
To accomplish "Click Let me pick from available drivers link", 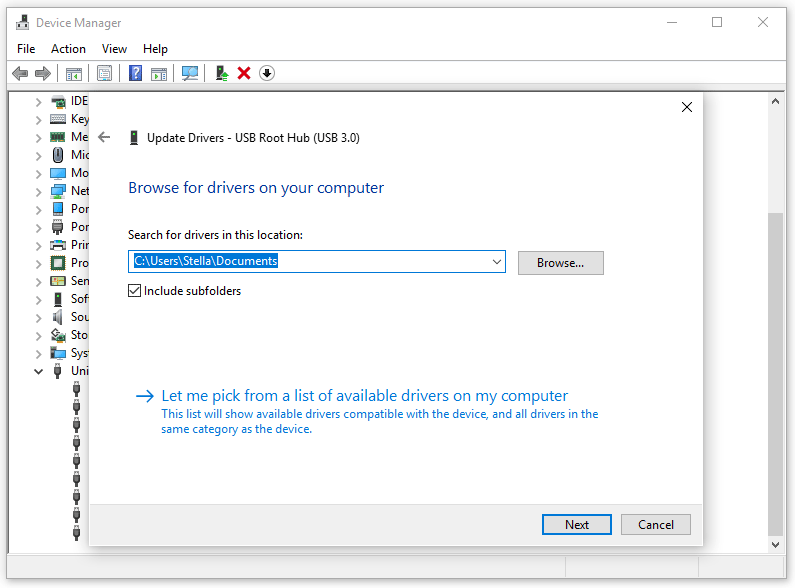I will (x=364, y=396).
